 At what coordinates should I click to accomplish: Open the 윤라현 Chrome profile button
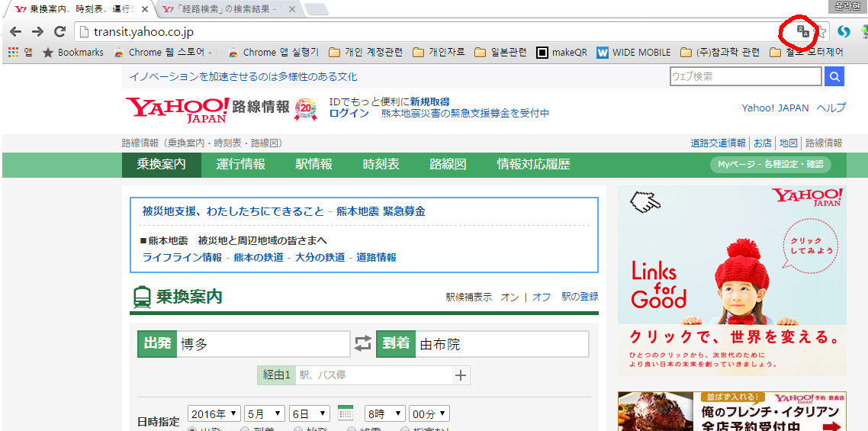click(847, 5)
